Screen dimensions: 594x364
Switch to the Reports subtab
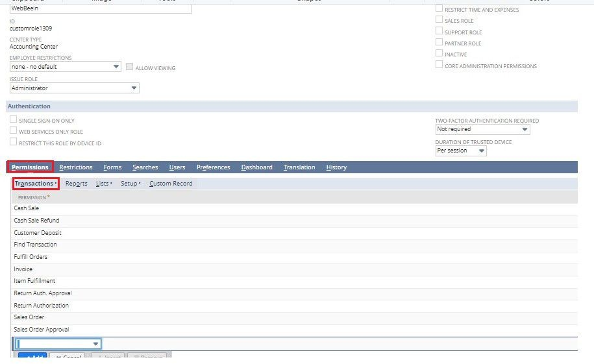tap(77, 184)
